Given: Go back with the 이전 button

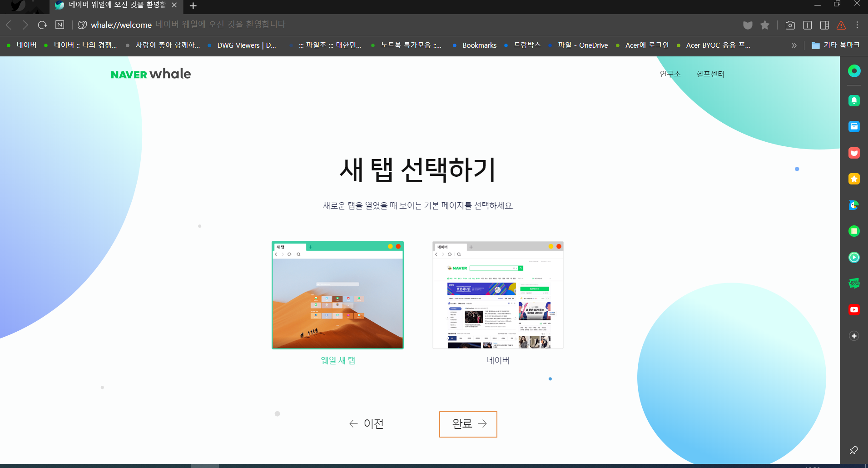Looking at the screenshot, I should pyautogui.click(x=367, y=423).
